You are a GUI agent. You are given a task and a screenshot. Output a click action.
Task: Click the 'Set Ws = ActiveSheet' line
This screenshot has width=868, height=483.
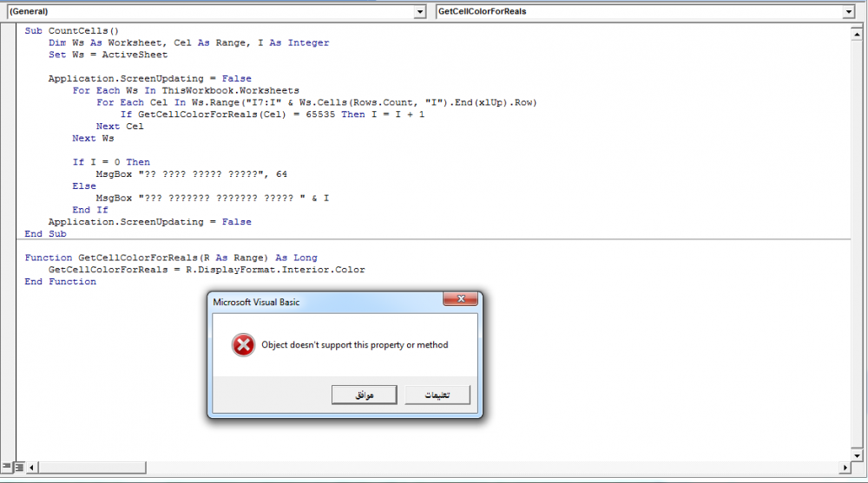[108, 55]
